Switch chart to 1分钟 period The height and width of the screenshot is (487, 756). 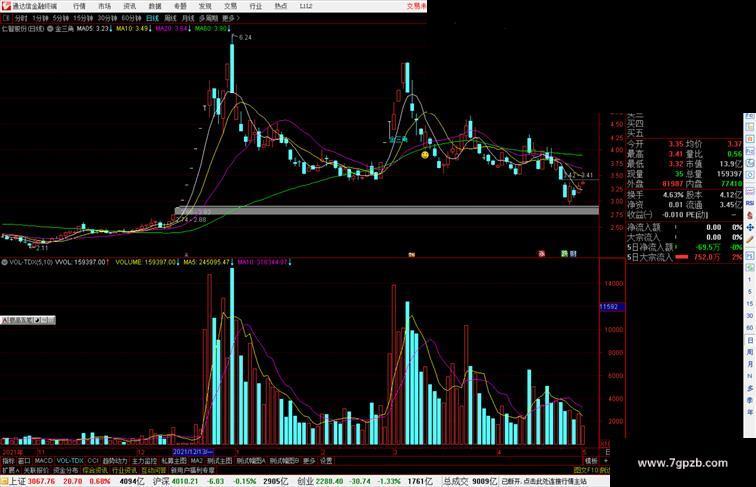pyautogui.click(x=40, y=18)
